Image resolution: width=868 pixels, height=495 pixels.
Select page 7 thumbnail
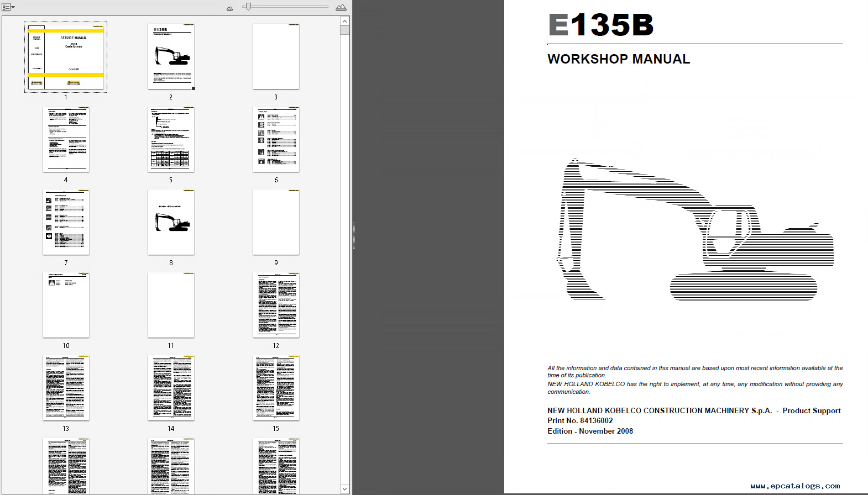click(66, 222)
